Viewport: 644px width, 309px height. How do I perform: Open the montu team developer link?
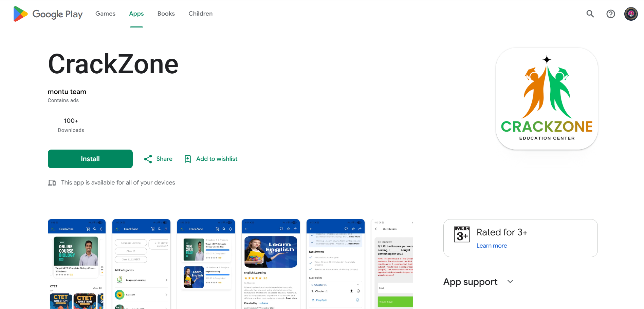(x=67, y=92)
